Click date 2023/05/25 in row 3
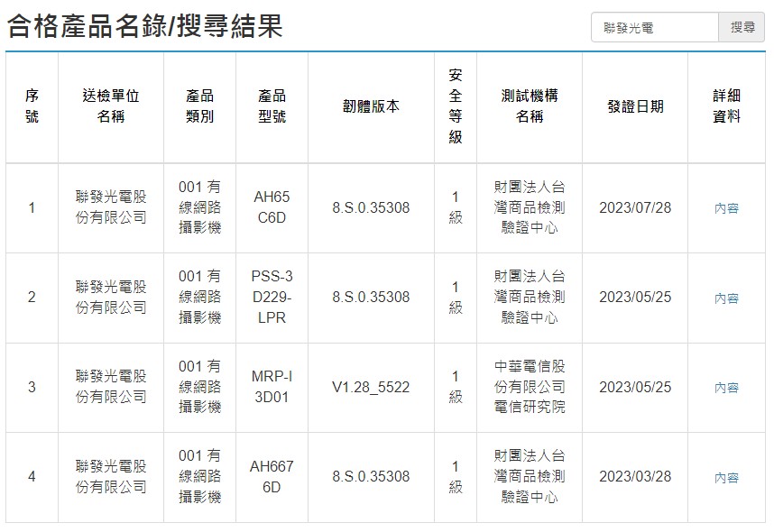The width and height of the screenshot is (774, 532). [x=635, y=387]
